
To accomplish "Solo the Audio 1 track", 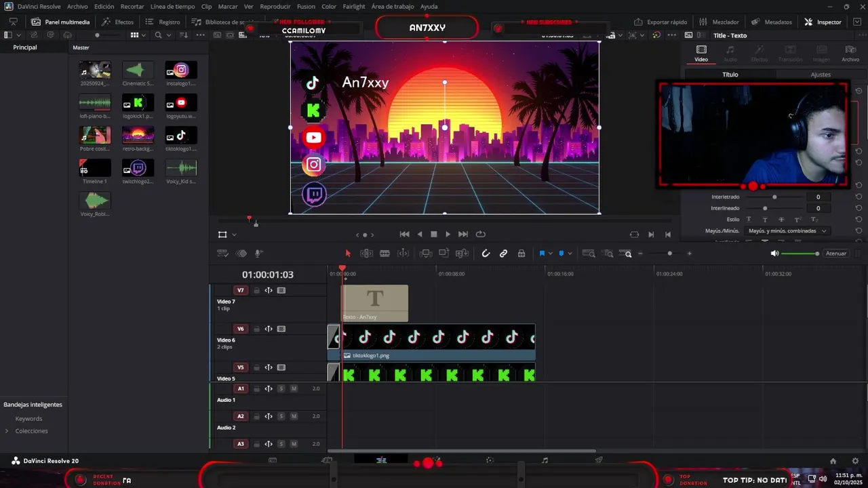I will pos(281,388).
